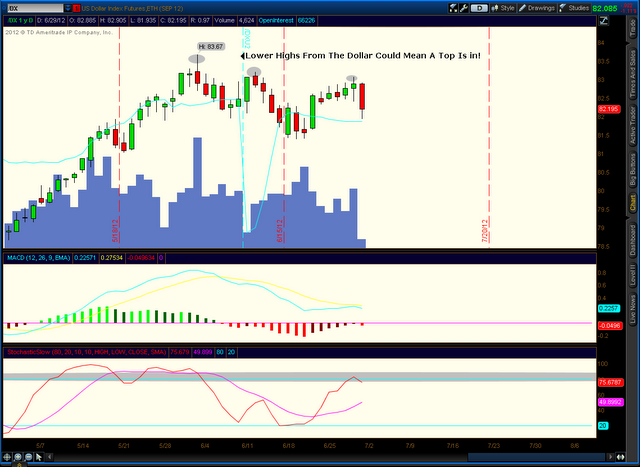Screen dimensions: 640x467
Task: Click the zoom out magnifier icon
Action: point(29,457)
